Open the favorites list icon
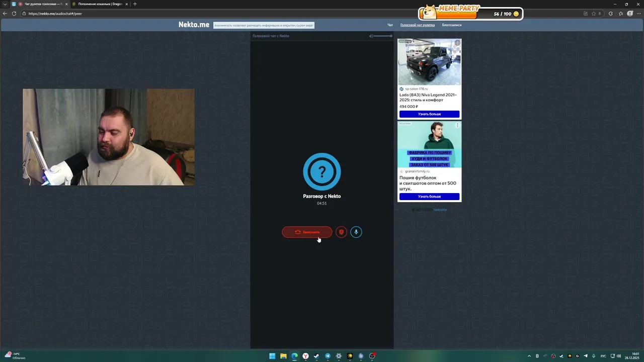Image resolution: width=644 pixels, height=362 pixels. (x=621, y=14)
